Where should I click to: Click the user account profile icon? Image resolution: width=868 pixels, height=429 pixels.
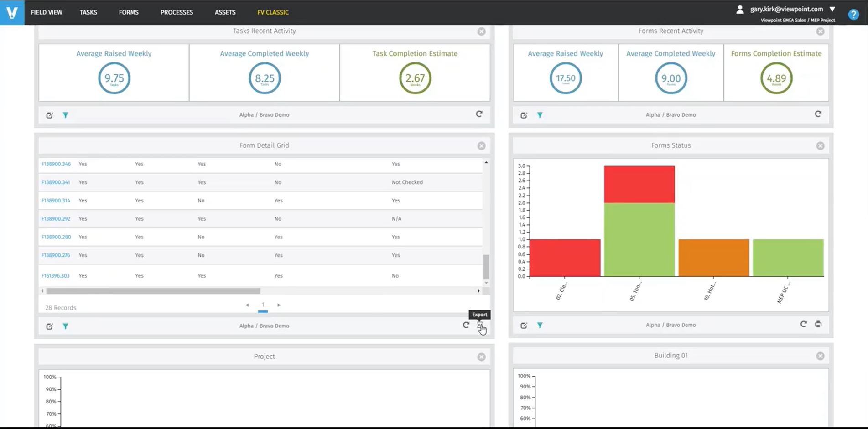pyautogui.click(x=739, y=9)
